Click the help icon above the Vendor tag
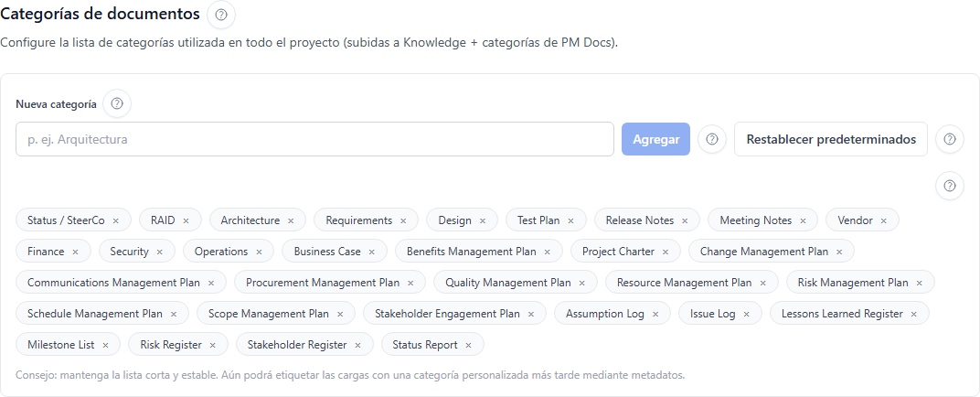 click(950, 186)
